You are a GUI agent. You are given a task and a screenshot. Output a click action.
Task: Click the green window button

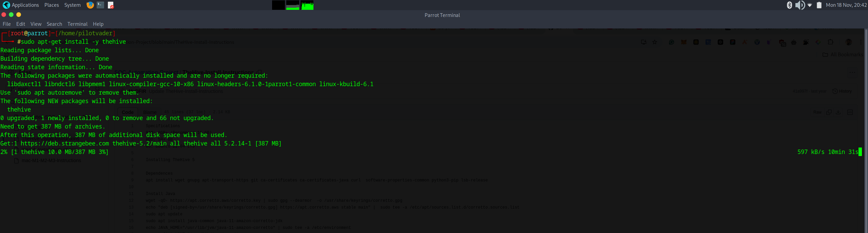click(11, 15)
